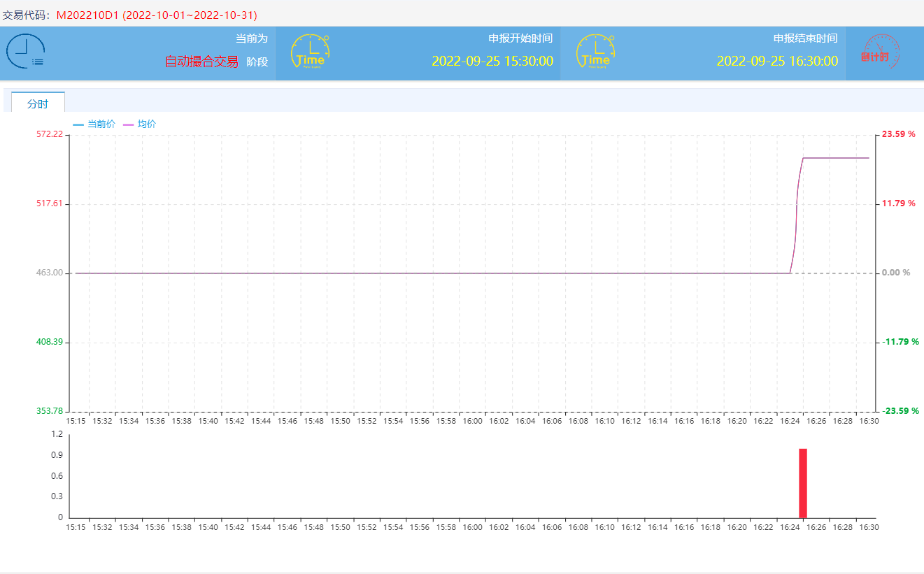Click the 申报结束时间 label
This screenshot has width=924, height=574.
(805, 38)
